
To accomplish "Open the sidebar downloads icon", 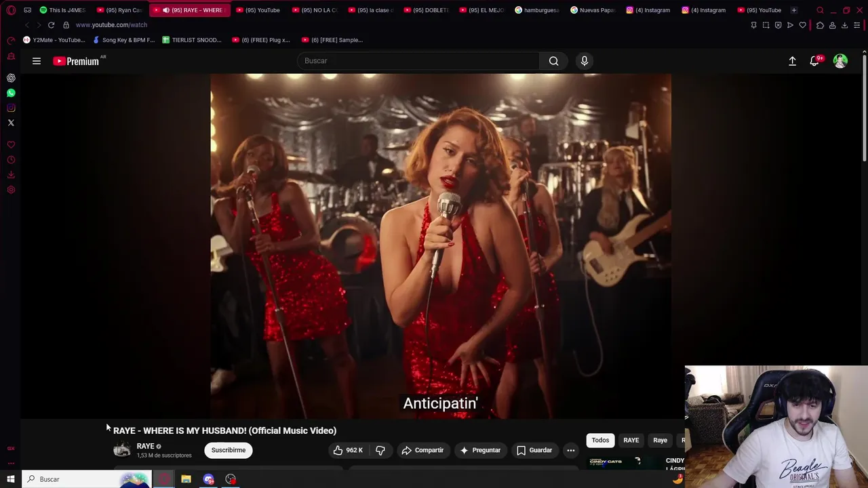I will point(11,175).
